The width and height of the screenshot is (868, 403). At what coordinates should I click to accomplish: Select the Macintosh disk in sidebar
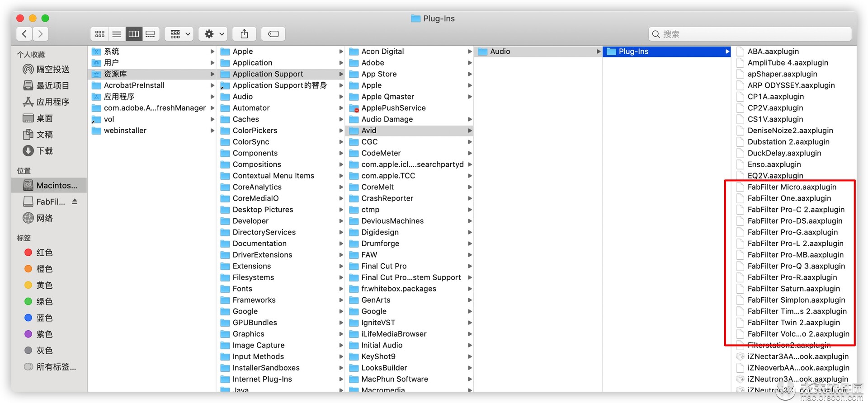click(x=49, y=185)
